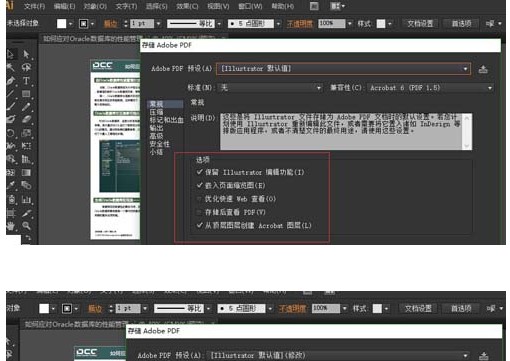The width and height of the screenshot is (510, 361).
Task: Click stroke weight stepper arrows, upper toolbar
Action: point(126,24)
